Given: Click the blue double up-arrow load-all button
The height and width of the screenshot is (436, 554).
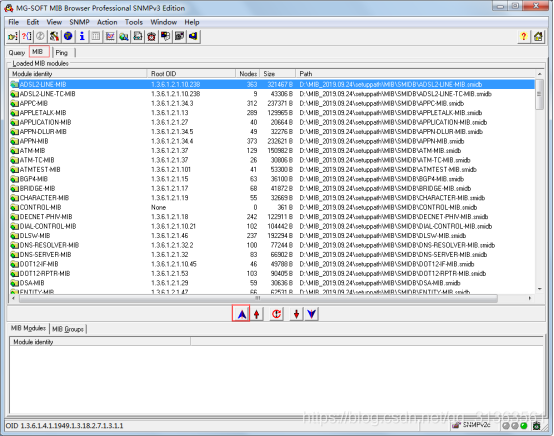Looking at the screenshot, I should point(241,314).
